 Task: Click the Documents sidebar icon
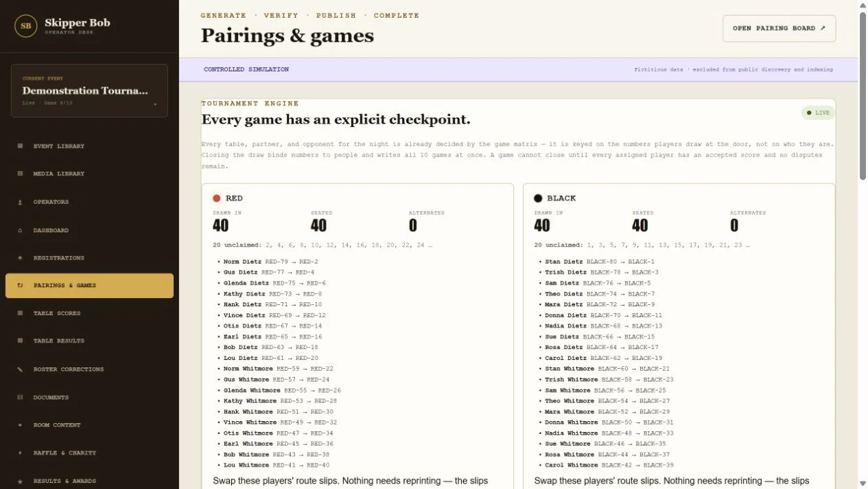[x=20, y=397]
